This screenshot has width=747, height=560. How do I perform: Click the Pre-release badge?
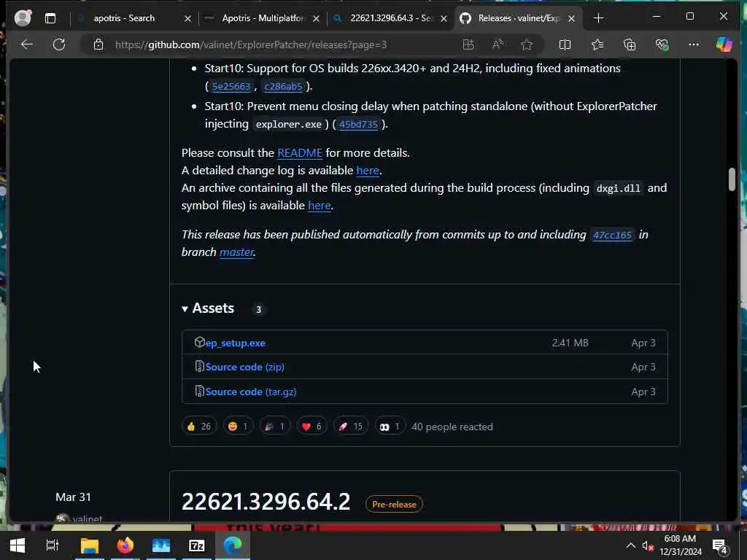pos(394,505)
